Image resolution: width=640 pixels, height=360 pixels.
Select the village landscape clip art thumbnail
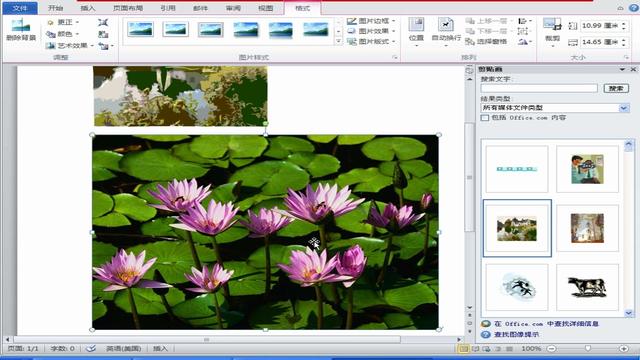[x=517, y=228]
